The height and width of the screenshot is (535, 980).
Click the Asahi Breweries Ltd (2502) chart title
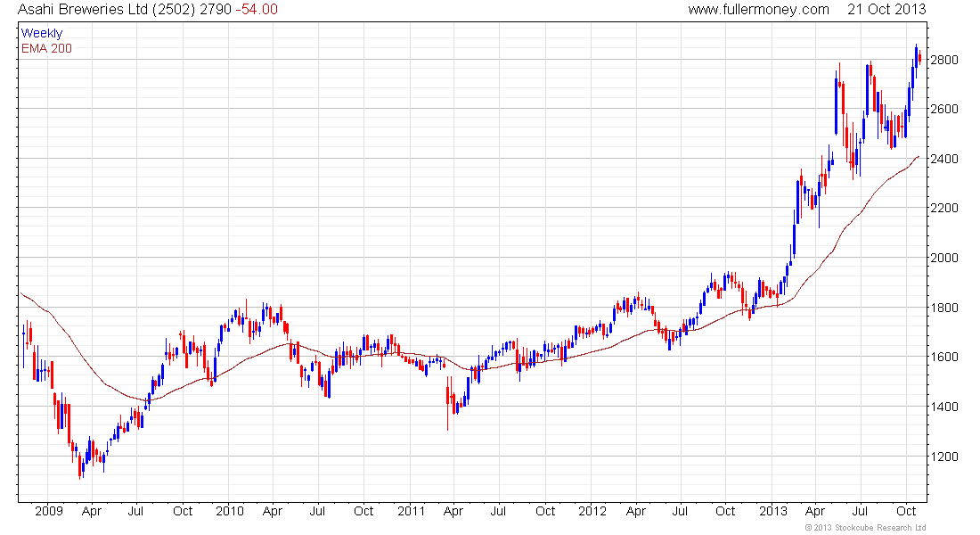[x=106, y=10]
